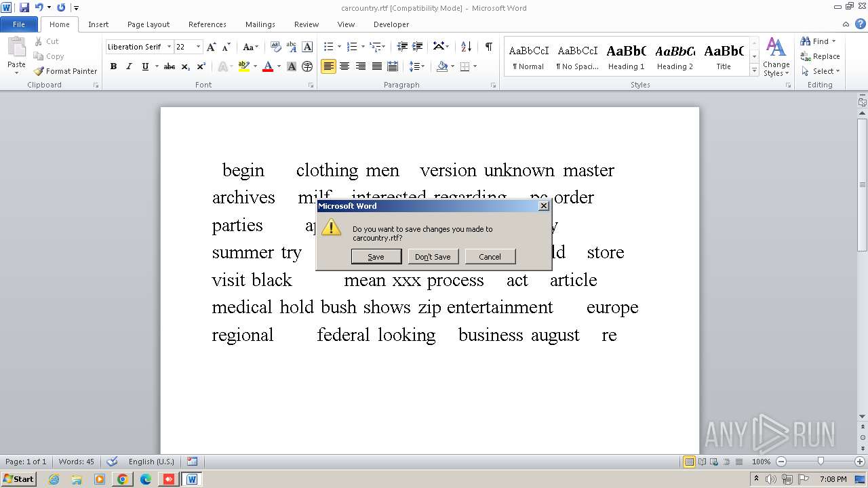Open Chrome from the taskbar
Viewport: 868px width, 488px height.
click(122, 479)
